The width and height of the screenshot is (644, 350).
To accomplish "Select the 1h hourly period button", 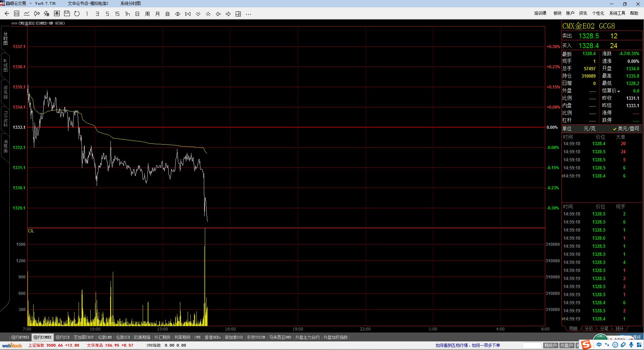I will [127, 14].
